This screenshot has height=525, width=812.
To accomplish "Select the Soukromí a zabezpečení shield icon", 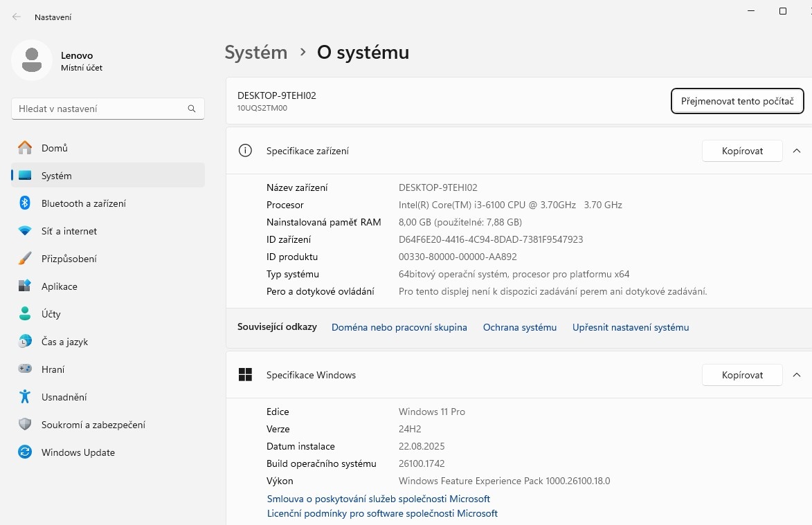I will (x=25, y=425).
